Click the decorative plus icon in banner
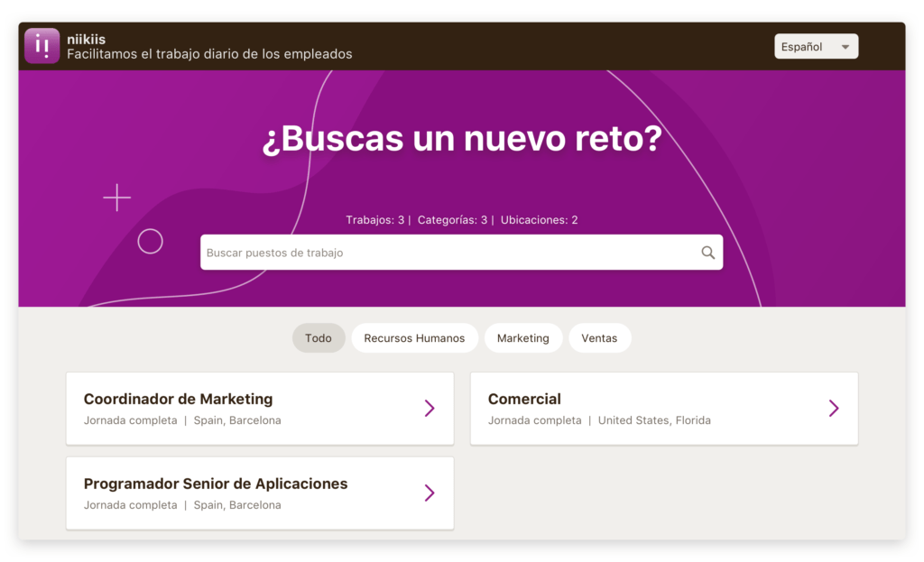The height and width of the screenshot is (562, 924). click(116, 198)
